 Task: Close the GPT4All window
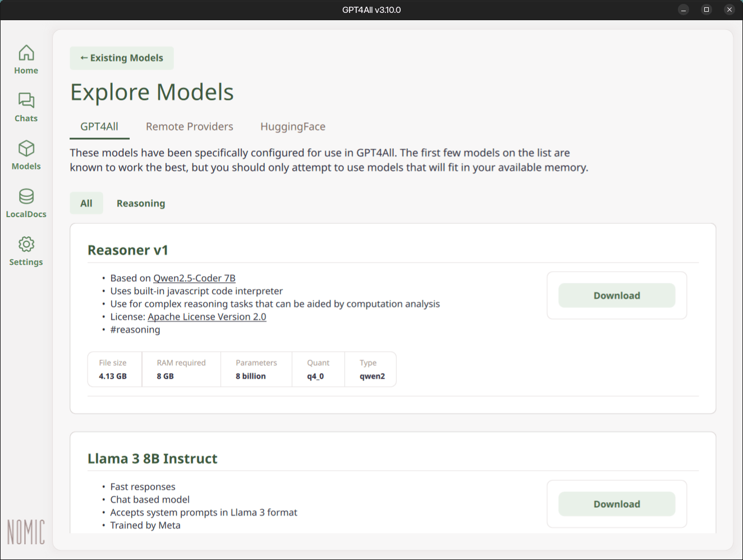[729, 10]
